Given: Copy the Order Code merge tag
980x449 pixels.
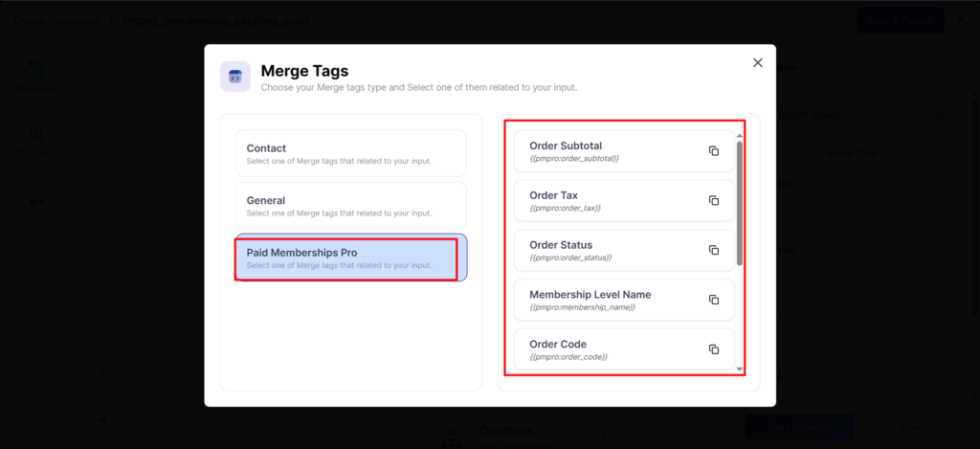Looking at the screenshot, I should pyautogui.click(x=713, y=349).
